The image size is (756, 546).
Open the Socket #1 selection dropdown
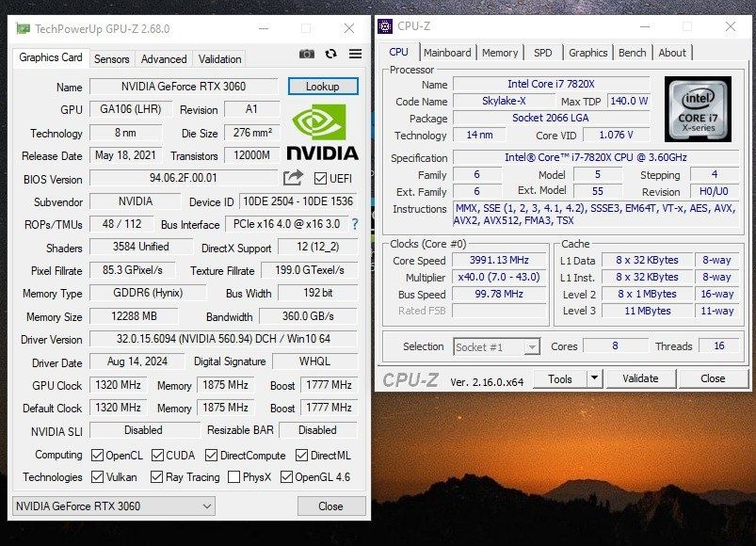coord(496,347)
